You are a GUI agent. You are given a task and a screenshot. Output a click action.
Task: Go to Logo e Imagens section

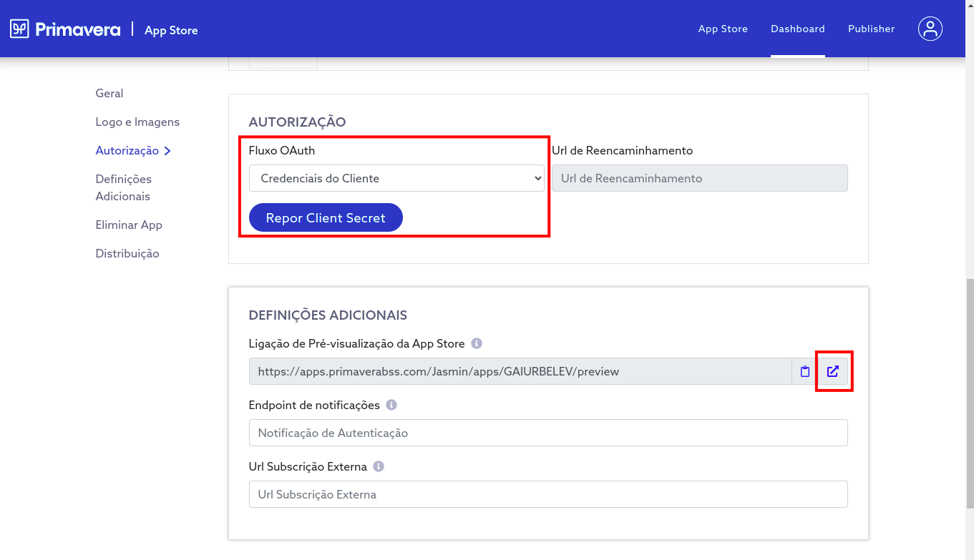137,122
